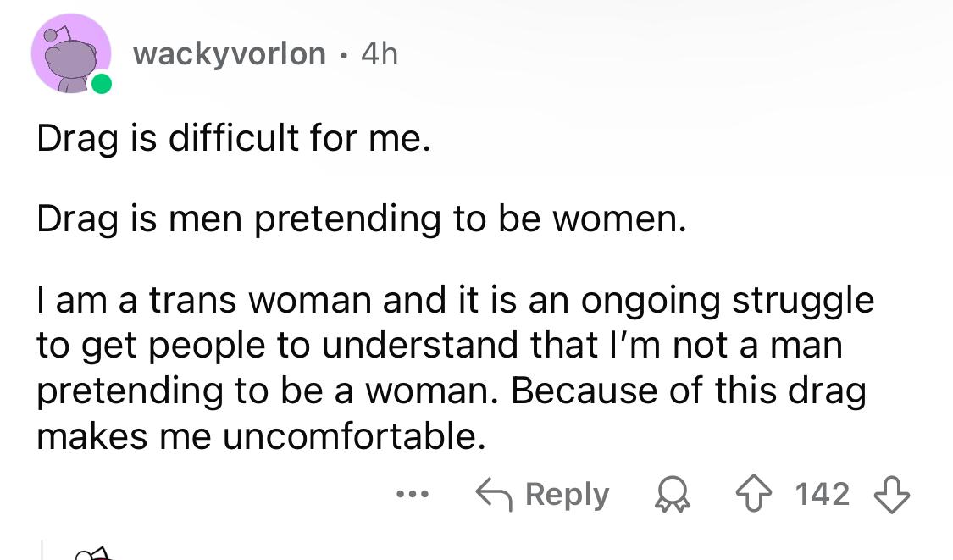Click the 'makes me uncomfortable.' last line
The width and height of the screenshot is (953, 560).
point(262,436)
